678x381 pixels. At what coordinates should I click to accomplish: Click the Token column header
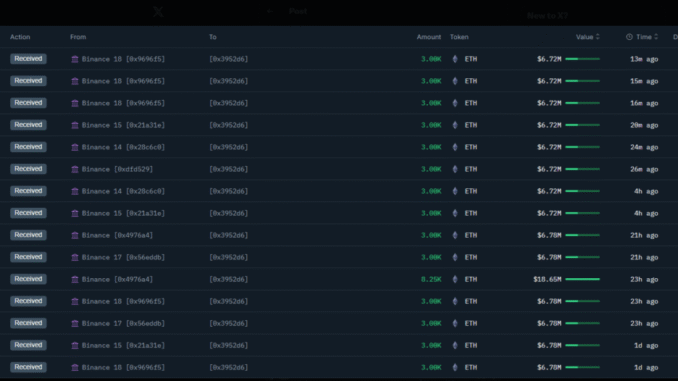pyautogui.click(x=459, y=37)
